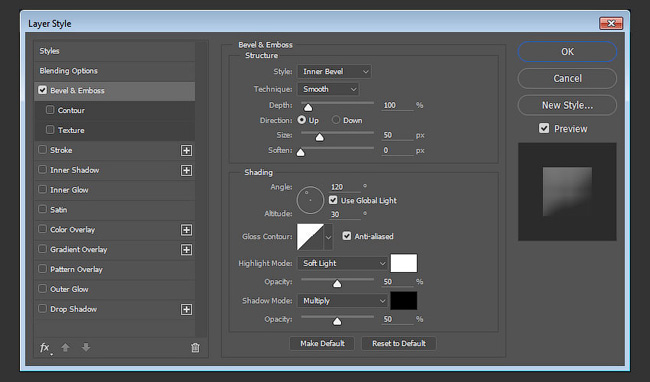The height and width of the screenshot is (382, 650).
Task: Open the Gloss Contour picker arrow
Action: click(328, 237)
